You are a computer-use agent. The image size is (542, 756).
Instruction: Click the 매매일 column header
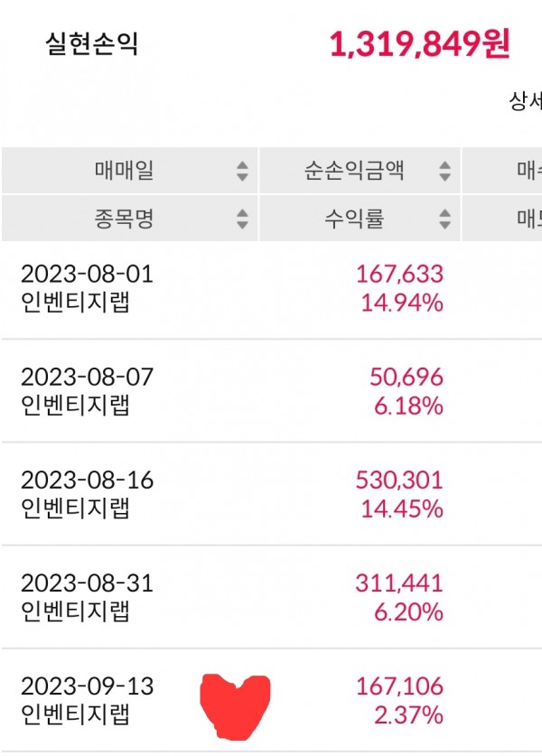click(124, 170)
